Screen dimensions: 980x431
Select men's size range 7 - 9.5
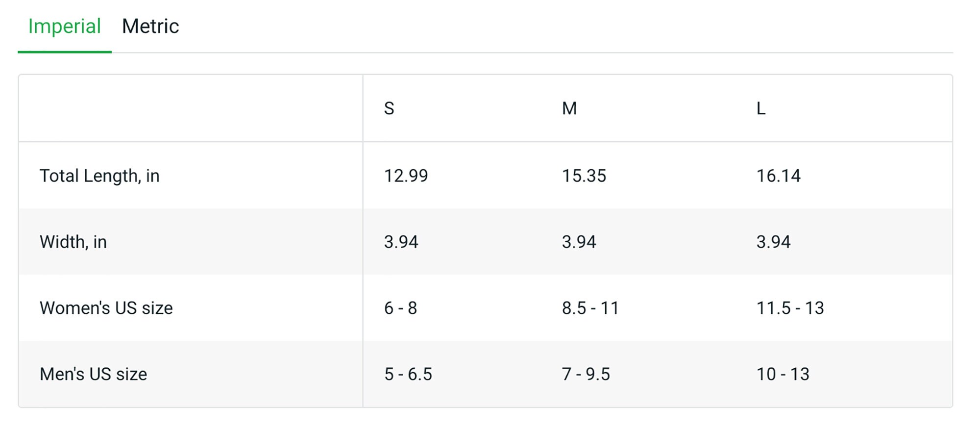coord(586,374)
